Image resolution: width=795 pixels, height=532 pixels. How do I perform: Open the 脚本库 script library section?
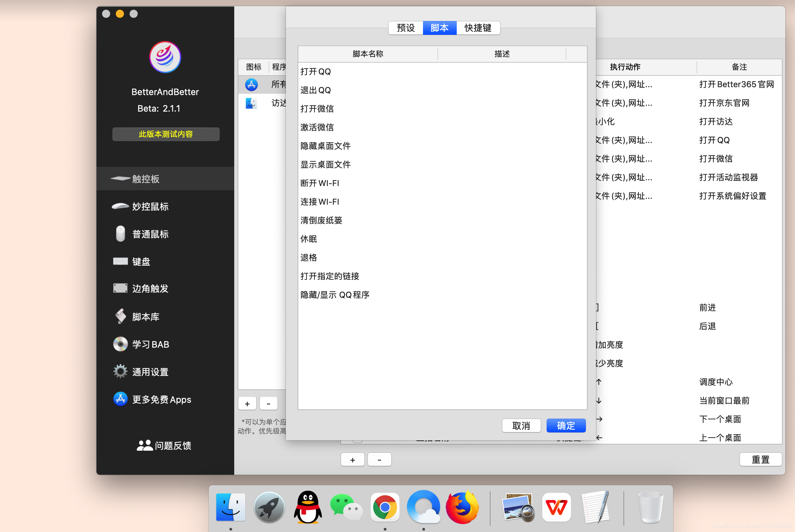tap(165, 316)
